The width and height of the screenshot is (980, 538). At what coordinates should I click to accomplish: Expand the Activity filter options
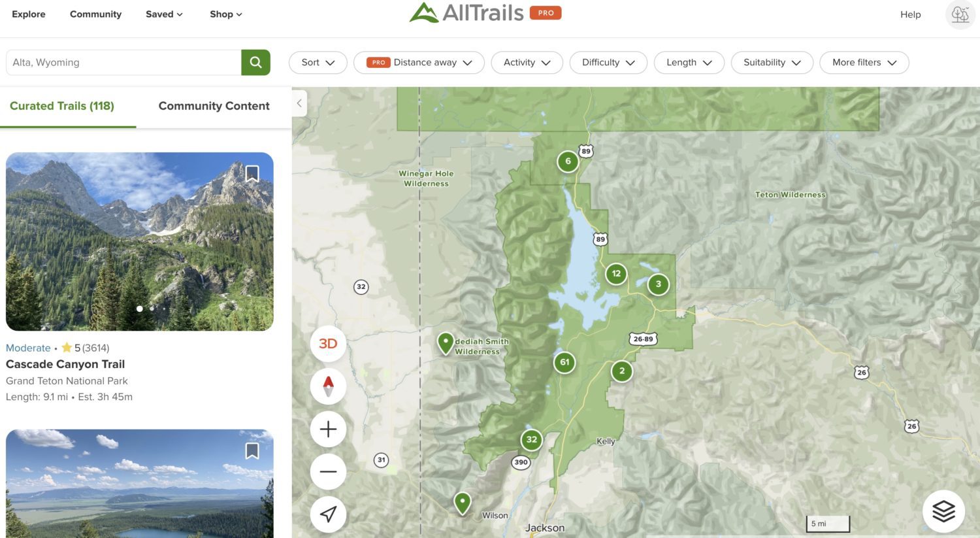click(x=527, y=62)
